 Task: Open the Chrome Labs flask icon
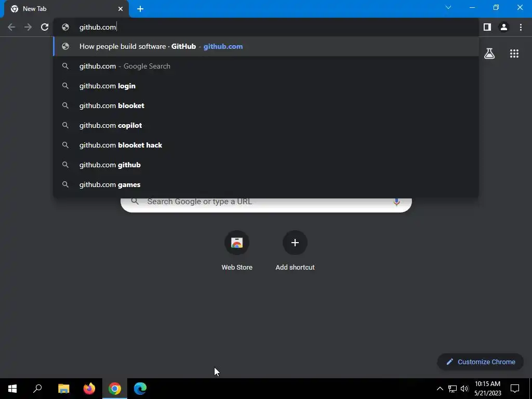(489, 54)
